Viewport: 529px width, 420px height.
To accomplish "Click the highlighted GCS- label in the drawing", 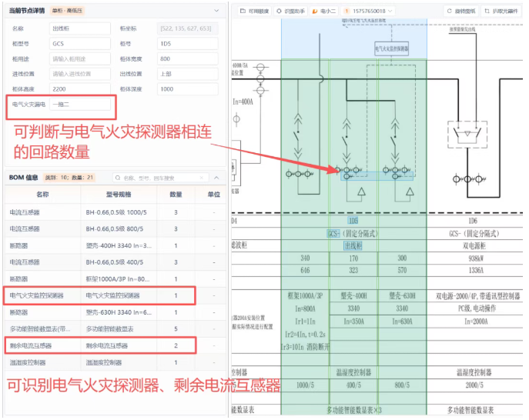I will point(333,234).
